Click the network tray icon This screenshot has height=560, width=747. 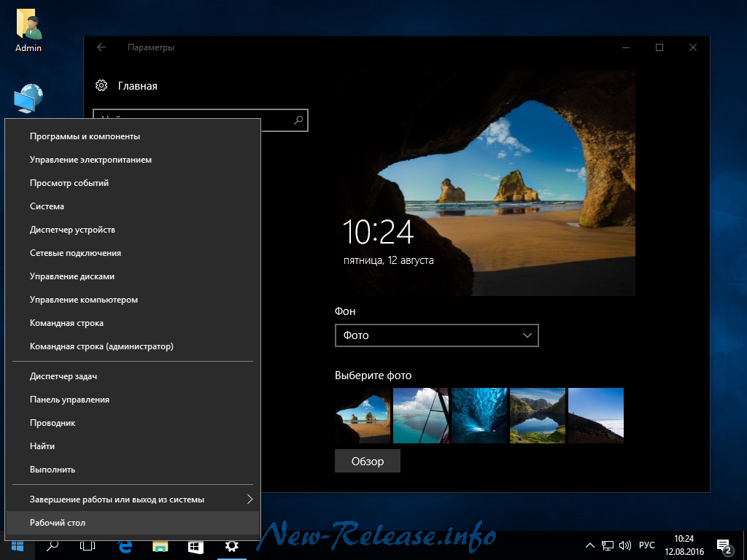click(608, 545)
